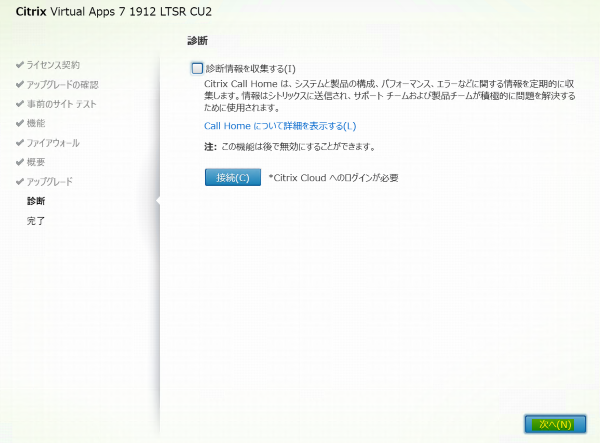Select the 診断 step in sidebar

(36, 201)
